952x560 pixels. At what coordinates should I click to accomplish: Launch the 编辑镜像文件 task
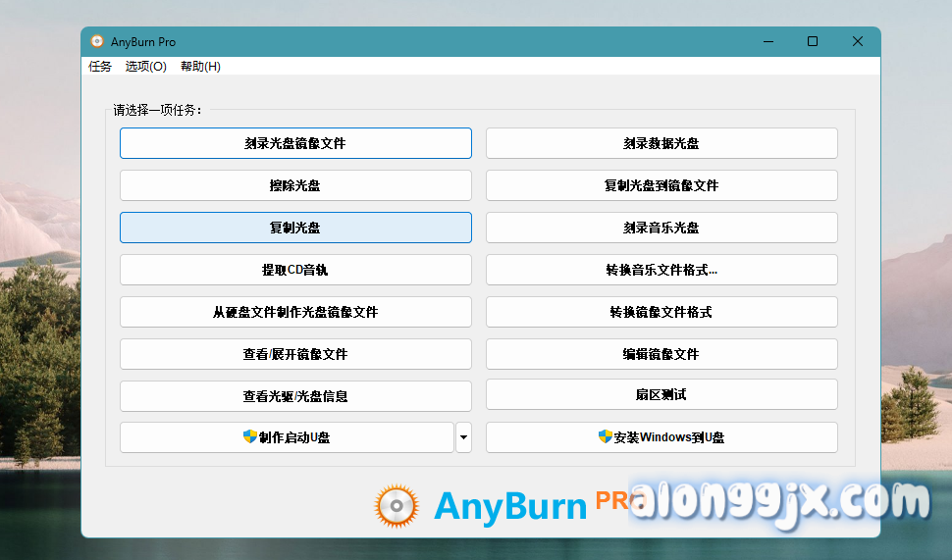661,354
